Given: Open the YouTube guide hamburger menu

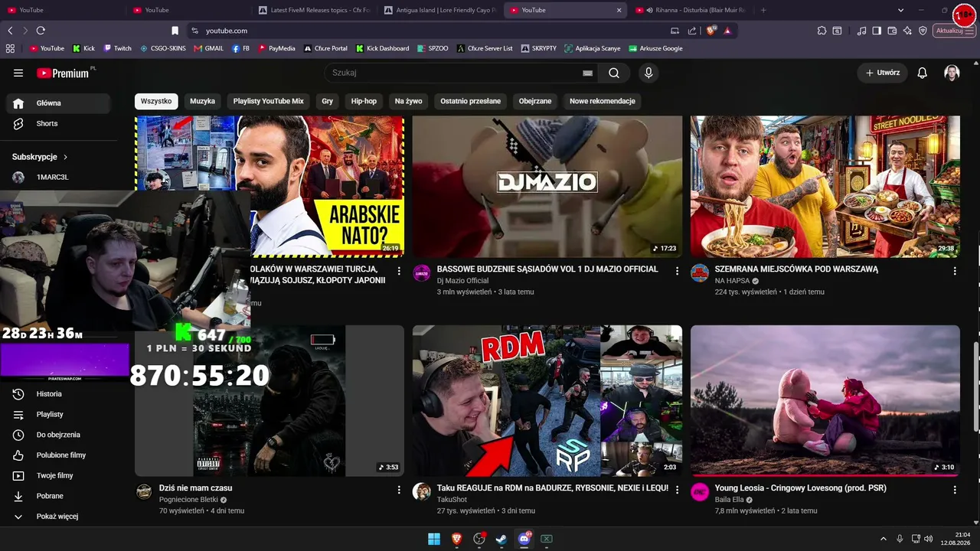Looking at the screenshot, I should coord(18,73).
